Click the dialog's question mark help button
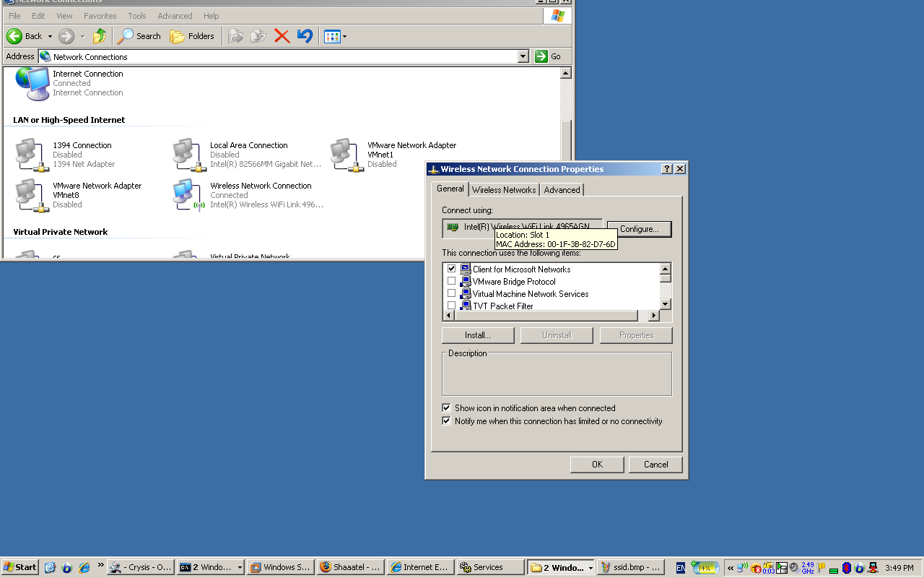This screenshot has width=924, height=578. point(666,169)
